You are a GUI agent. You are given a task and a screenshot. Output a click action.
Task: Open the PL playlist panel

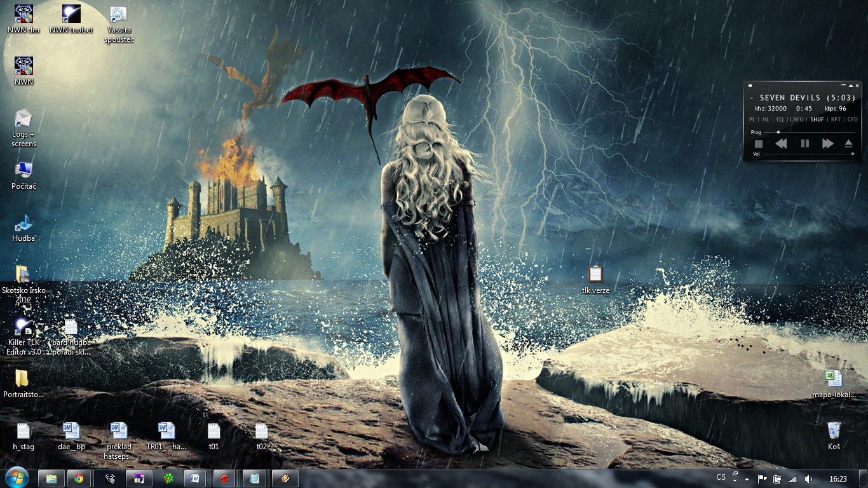(x=752, y=119)
